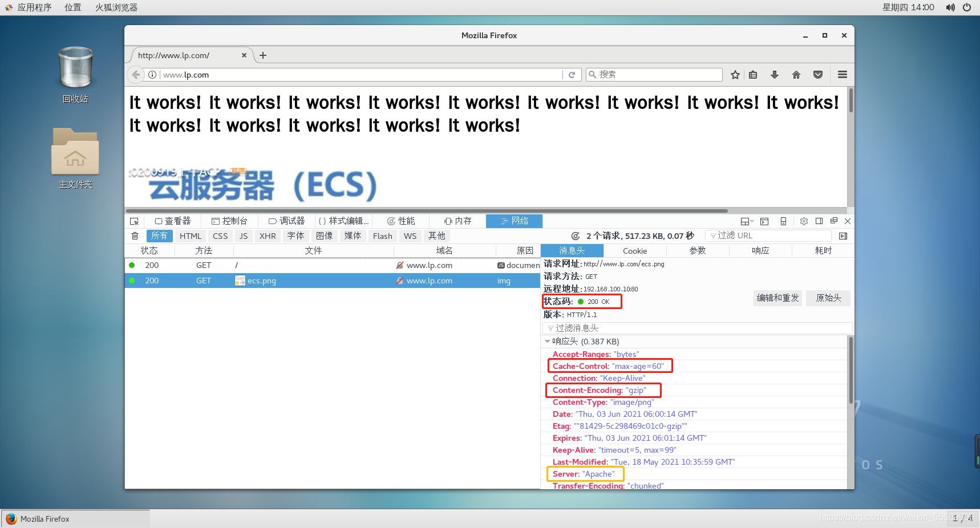Switch to the Debugger (调试器) tab
Screen dimensions: 980x528
tap(287, 221)
